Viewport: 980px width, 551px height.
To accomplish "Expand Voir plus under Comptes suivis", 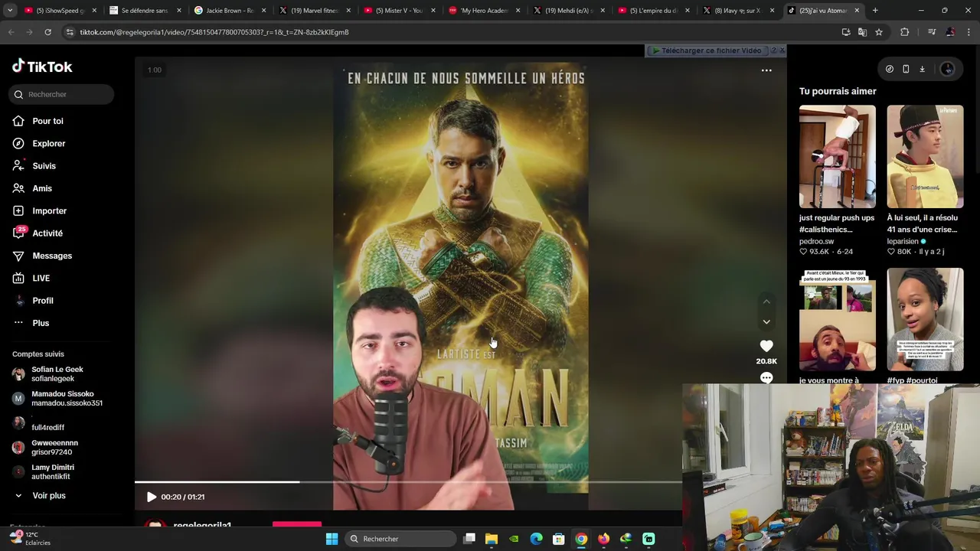I will [x=41, y=496].
